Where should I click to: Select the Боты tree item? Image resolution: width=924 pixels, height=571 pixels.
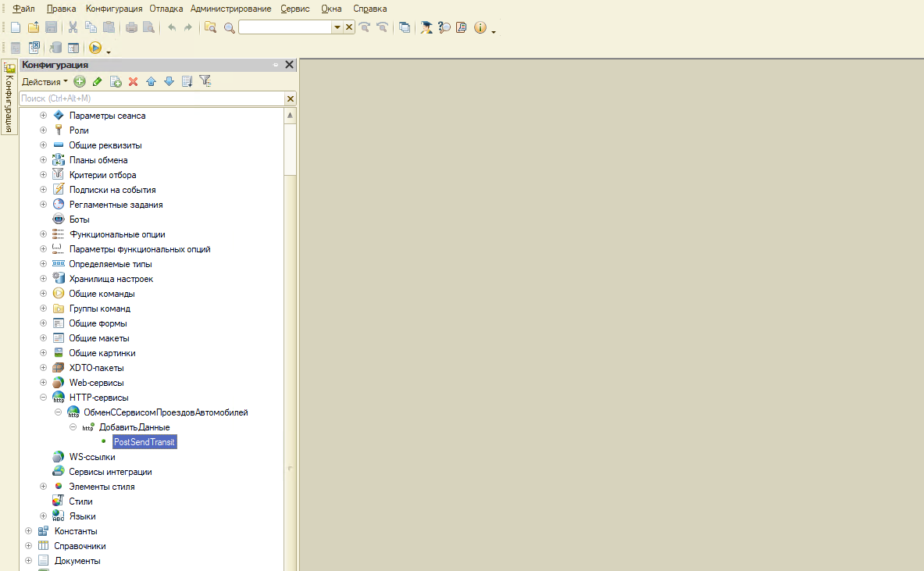click(79, 219)
